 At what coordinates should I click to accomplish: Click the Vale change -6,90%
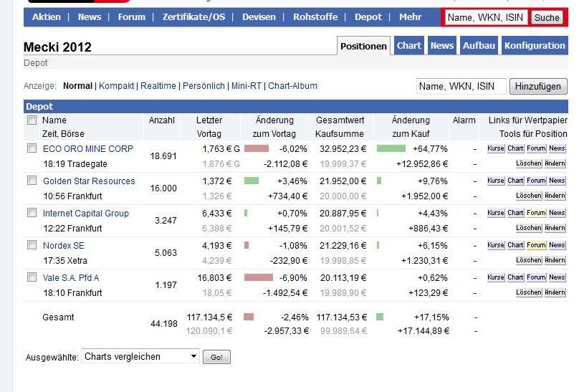[x=293, y=277]
